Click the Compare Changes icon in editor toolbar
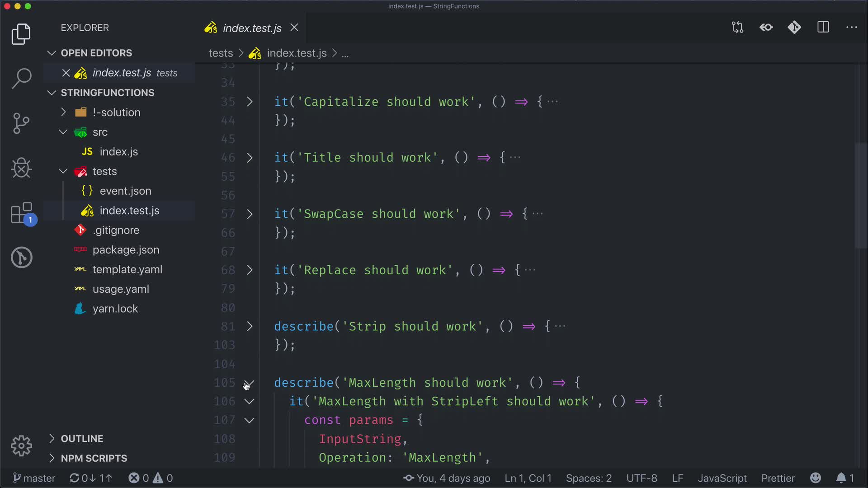The height and width of the screenshot is (488, 868). click(x=737, y=28)
